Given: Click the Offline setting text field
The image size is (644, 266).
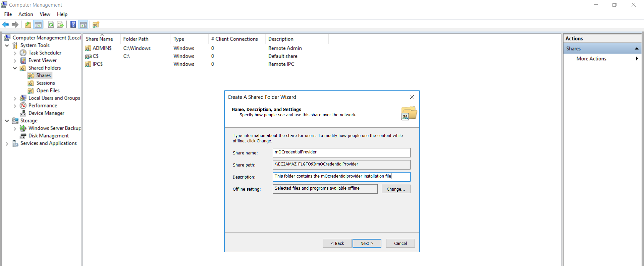Looking at the screenshot, I should (x=325, y=189).
